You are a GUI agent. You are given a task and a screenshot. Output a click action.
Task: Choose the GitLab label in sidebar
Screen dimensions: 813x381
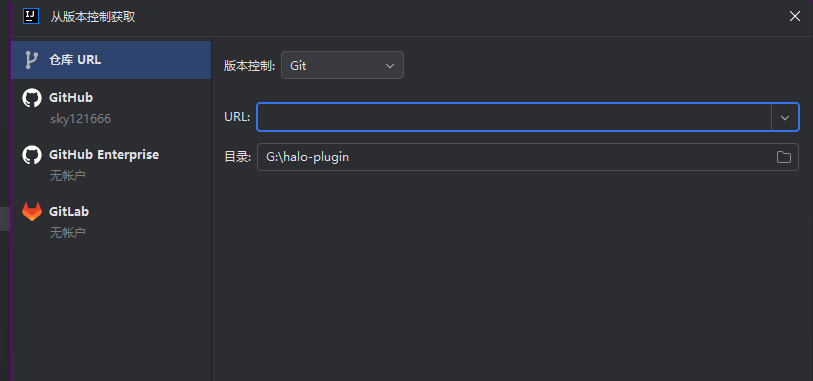(x=69, y=211)
